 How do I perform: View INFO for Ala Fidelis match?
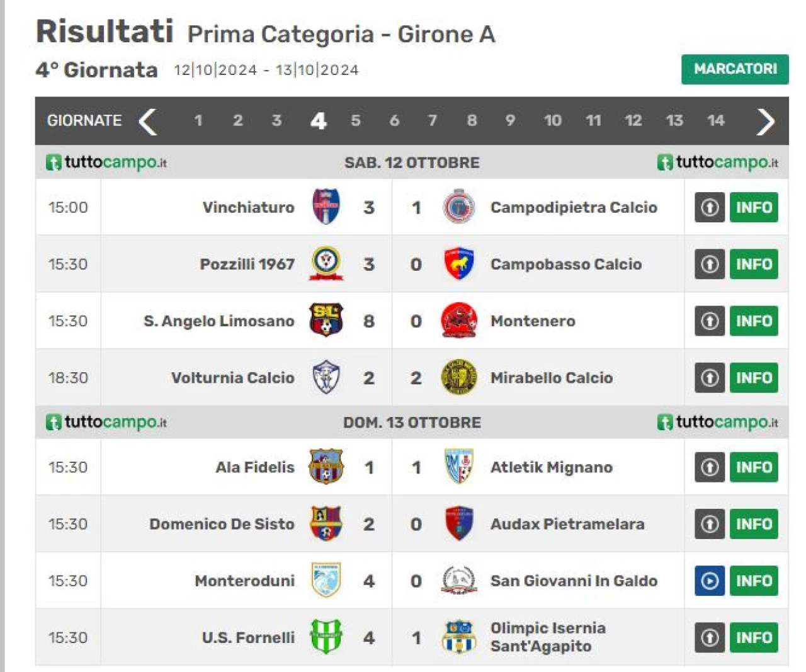pyautogui.click(x=754, y=467)
